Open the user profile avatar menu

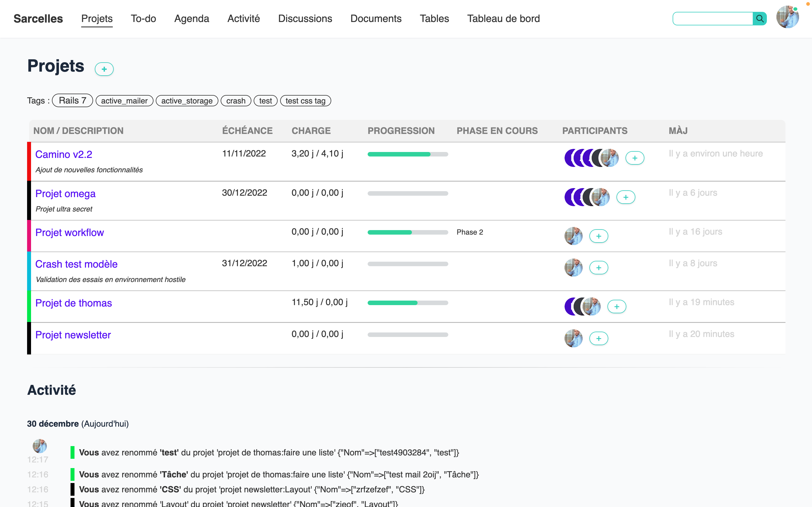pos(787,17)
